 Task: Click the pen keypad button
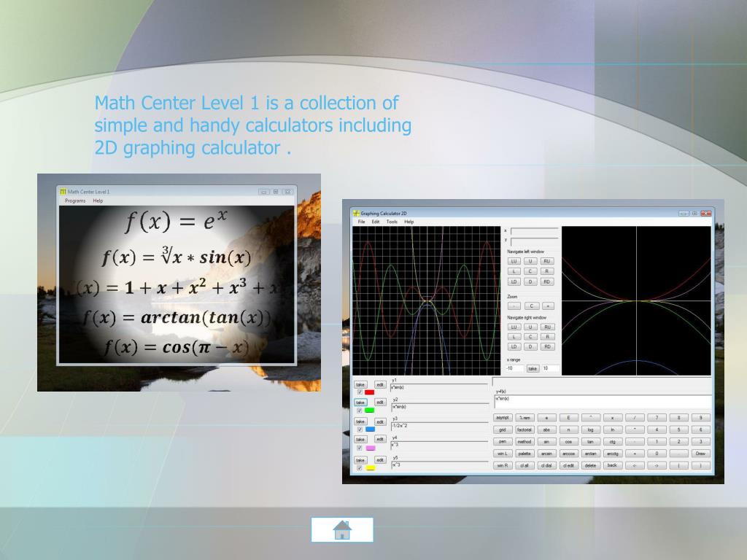point(503,441)
